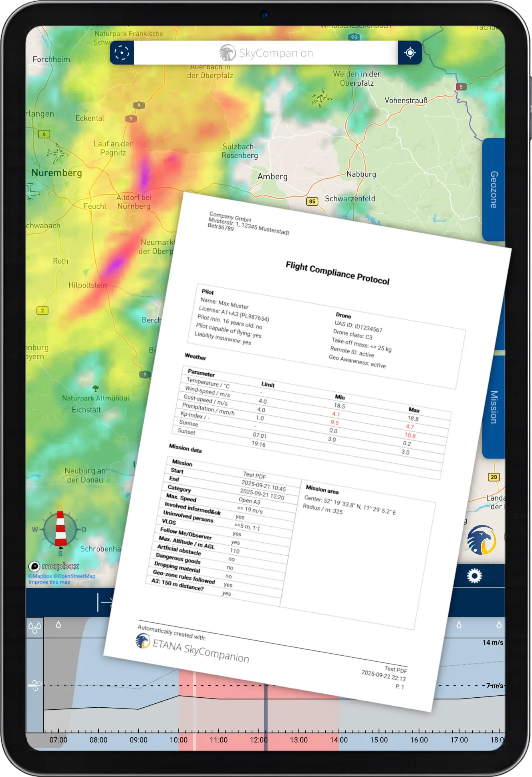Tap the locate-me crosshair button
The width and height of the screenshot is (532, 777).
click(410, 52)
